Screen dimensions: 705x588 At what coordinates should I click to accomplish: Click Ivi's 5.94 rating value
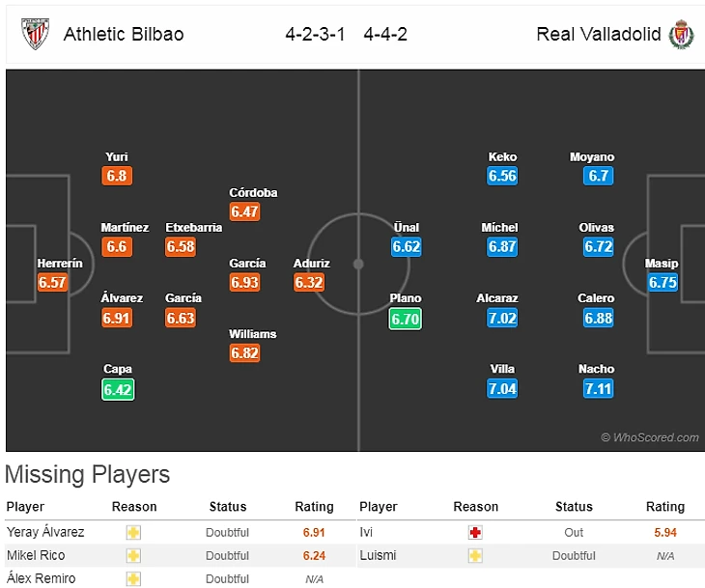664,532
